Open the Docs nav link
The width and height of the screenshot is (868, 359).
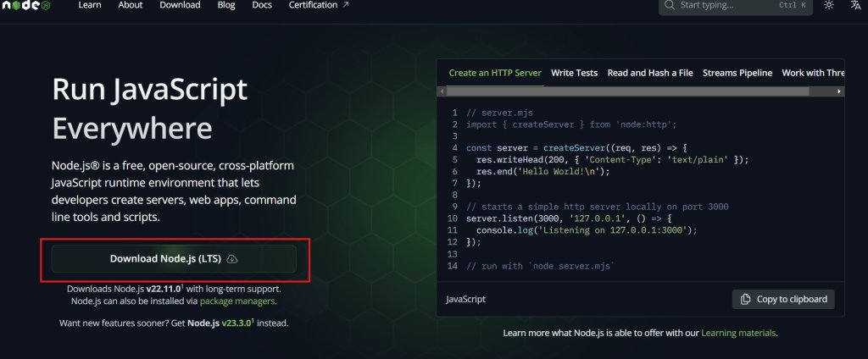coord(262,5)
